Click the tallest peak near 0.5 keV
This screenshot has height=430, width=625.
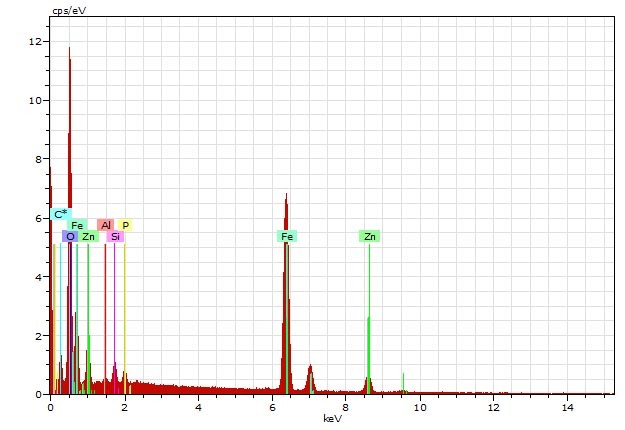click(69, 50)
